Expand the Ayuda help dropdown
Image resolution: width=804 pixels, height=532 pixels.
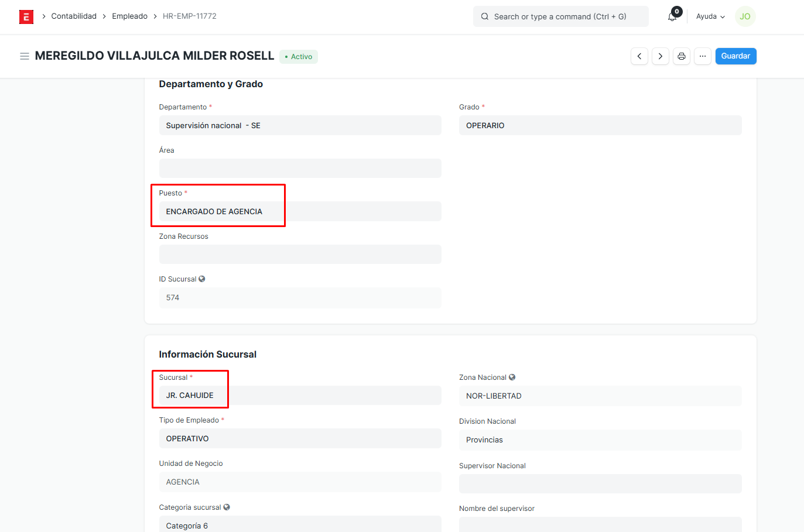(710, 16)
